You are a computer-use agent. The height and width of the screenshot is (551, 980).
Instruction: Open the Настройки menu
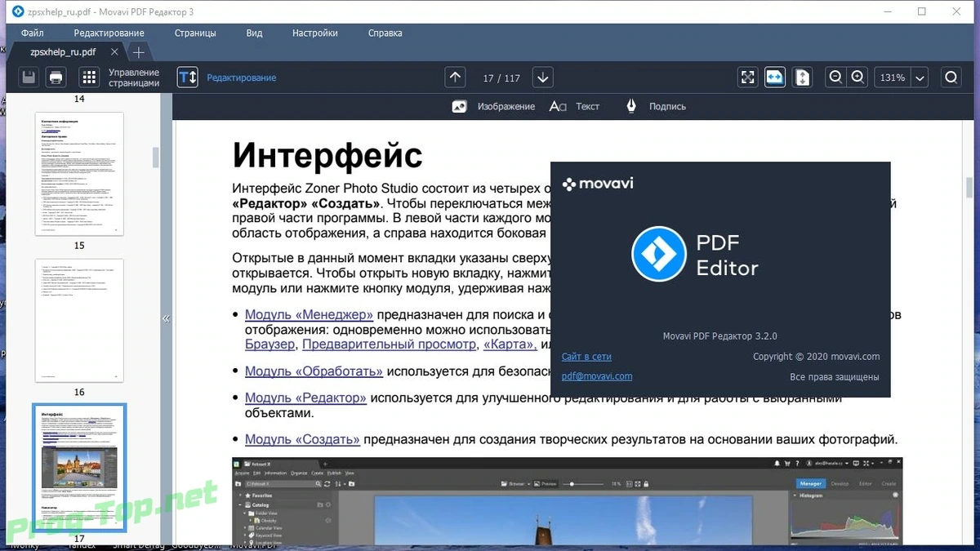coord(315,33)
